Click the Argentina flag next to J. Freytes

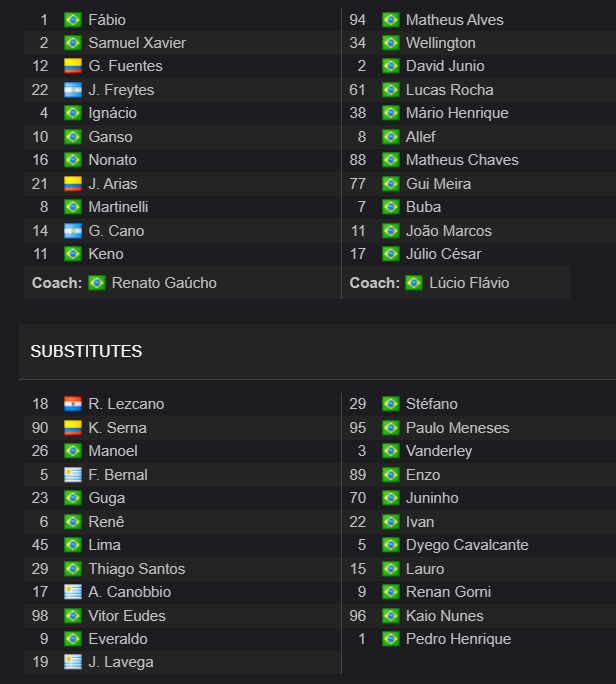click(x=73, y=90)
